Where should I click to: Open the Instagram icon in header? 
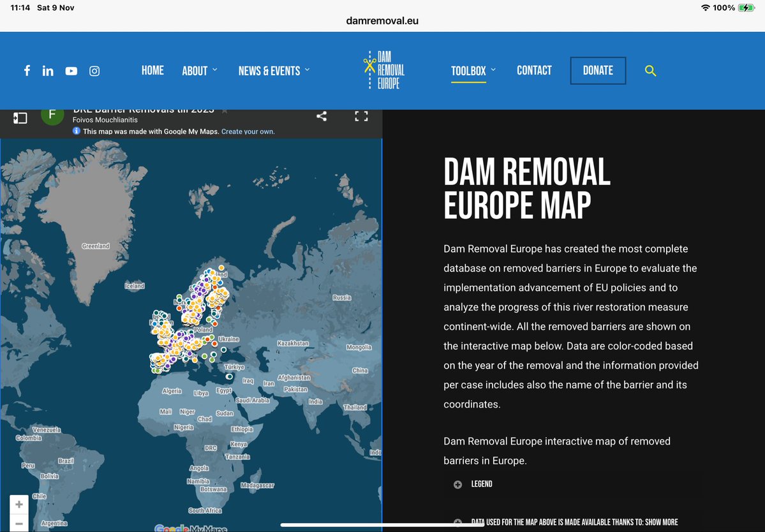(94, 71)
